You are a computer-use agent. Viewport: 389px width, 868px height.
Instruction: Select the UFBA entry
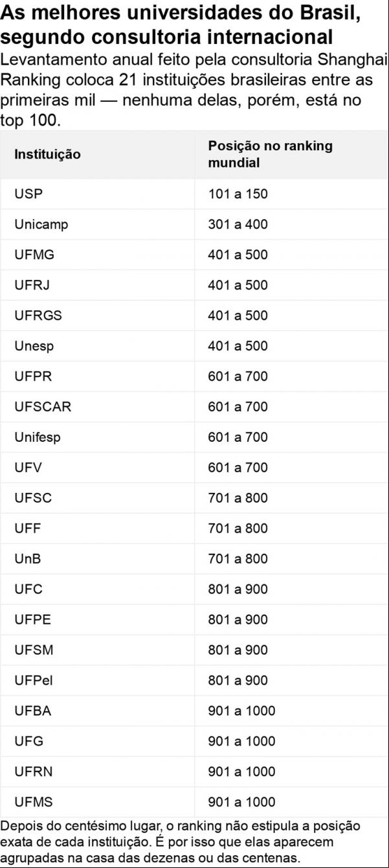click(194, 711)
